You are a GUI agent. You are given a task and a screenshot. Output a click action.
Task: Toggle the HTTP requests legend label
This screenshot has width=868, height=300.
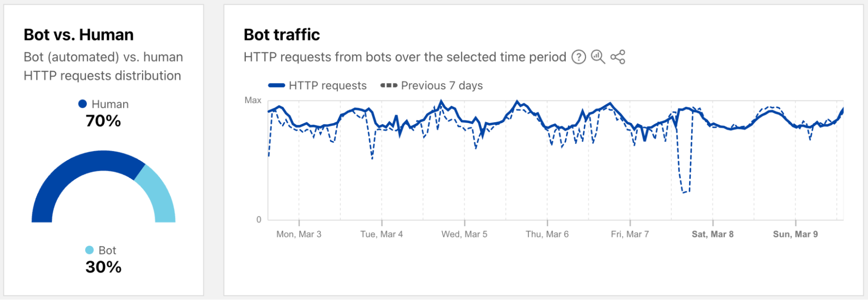[x=327, y=86]
